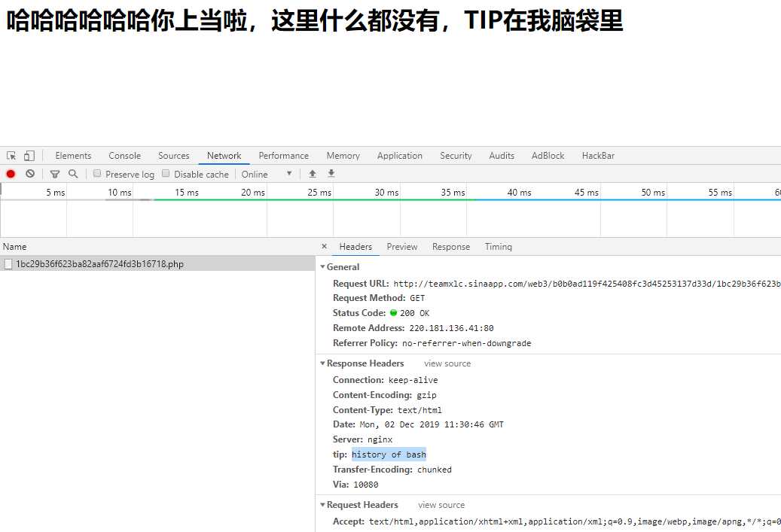This screenshot has height=532, width=781.
Task: Close the request details pane
Action: click(325, 246)
